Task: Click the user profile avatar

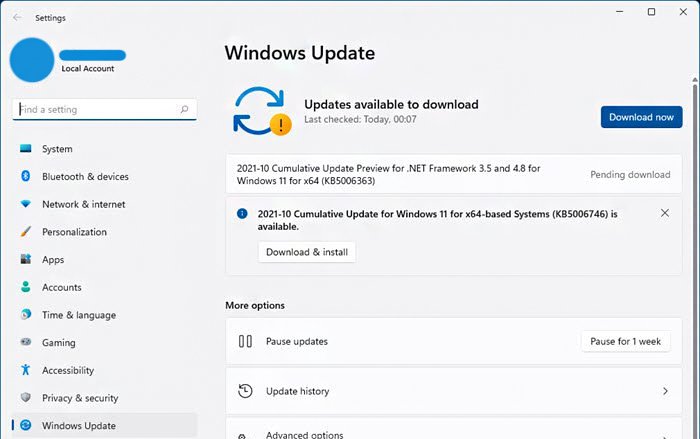Action: [x=32, y=60]
